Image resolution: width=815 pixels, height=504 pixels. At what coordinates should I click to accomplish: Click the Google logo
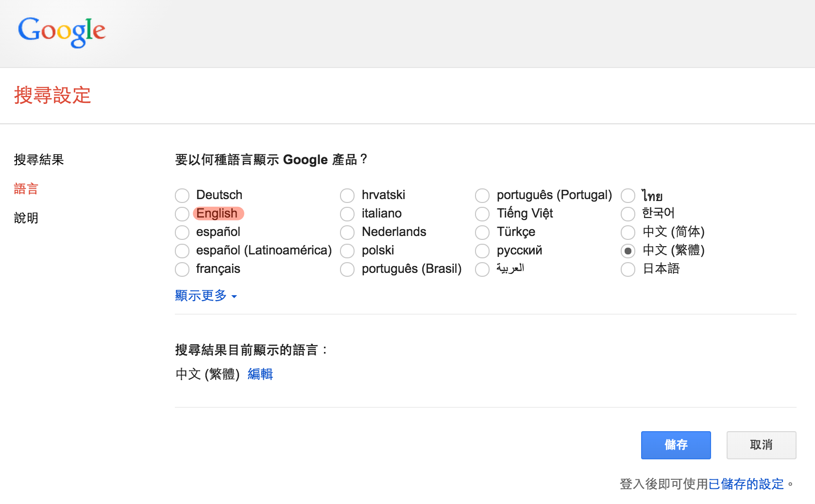point(62,32)
